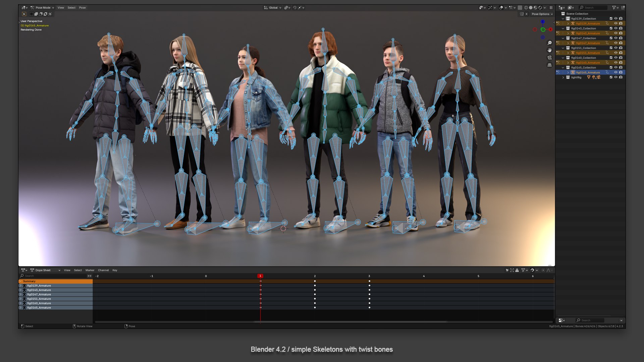Image resolution: width=644 pixels, height=362 pixels.
Task: Click the outliner search field
Action: 593,8
